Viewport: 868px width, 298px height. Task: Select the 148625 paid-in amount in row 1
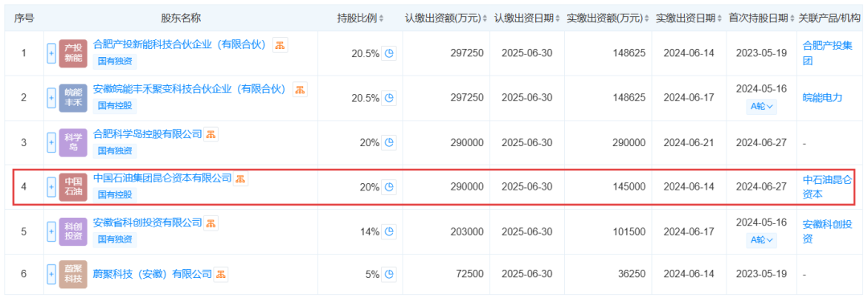click(x=628, y=53)
